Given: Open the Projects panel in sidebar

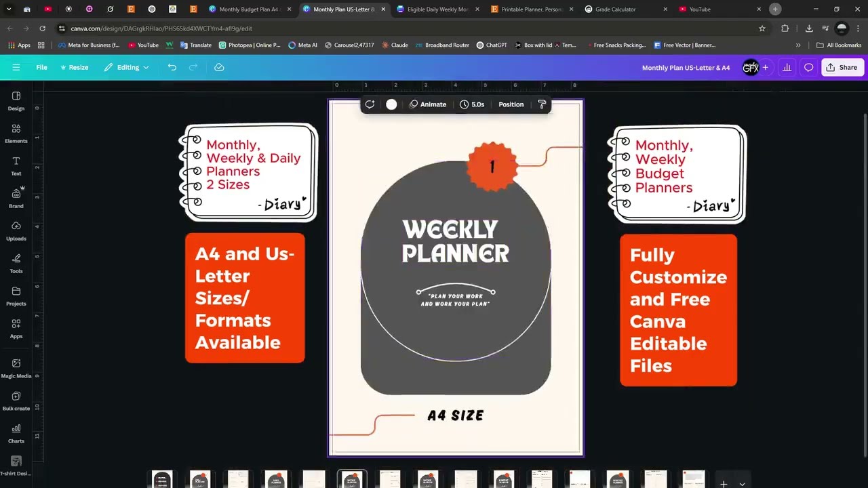Looking at the screenshot, I should pyautogui.click(x=16, y=296).
